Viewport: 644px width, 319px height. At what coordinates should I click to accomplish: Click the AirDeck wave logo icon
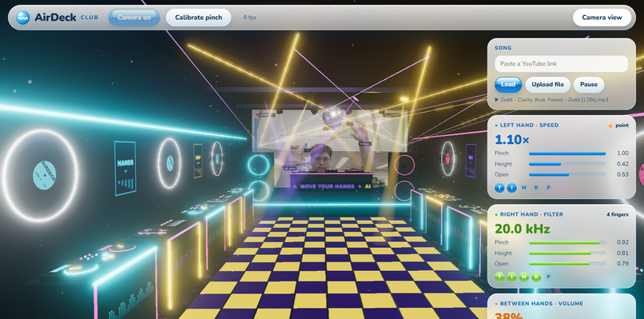click(22, 18)
